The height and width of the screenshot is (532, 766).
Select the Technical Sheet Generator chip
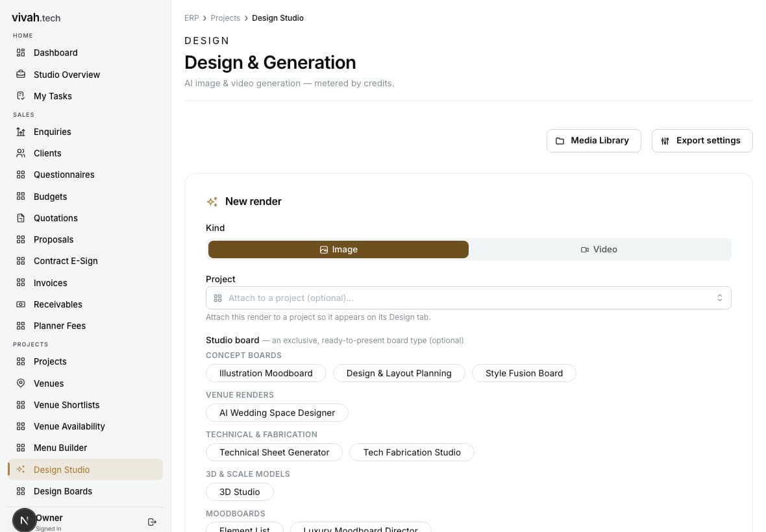coord(274,452)
